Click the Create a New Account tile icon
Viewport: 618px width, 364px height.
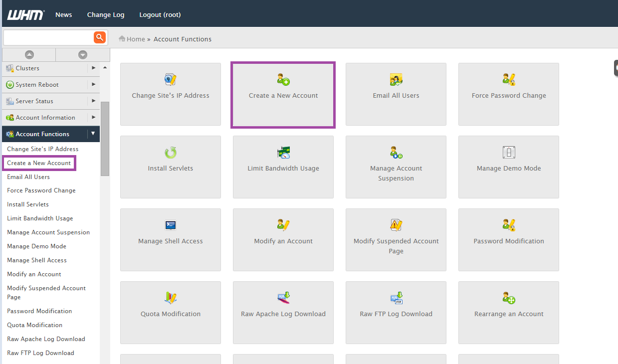tap(283, 80)
